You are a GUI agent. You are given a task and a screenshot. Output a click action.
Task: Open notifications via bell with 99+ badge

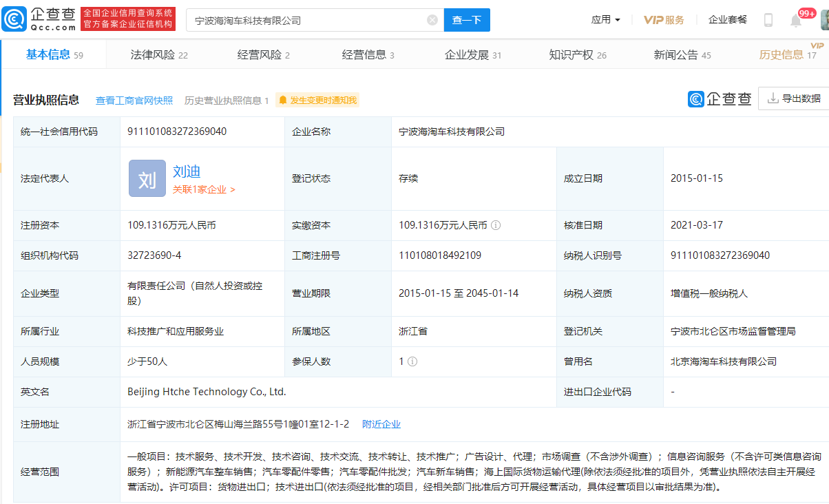(x=795, y=19)
